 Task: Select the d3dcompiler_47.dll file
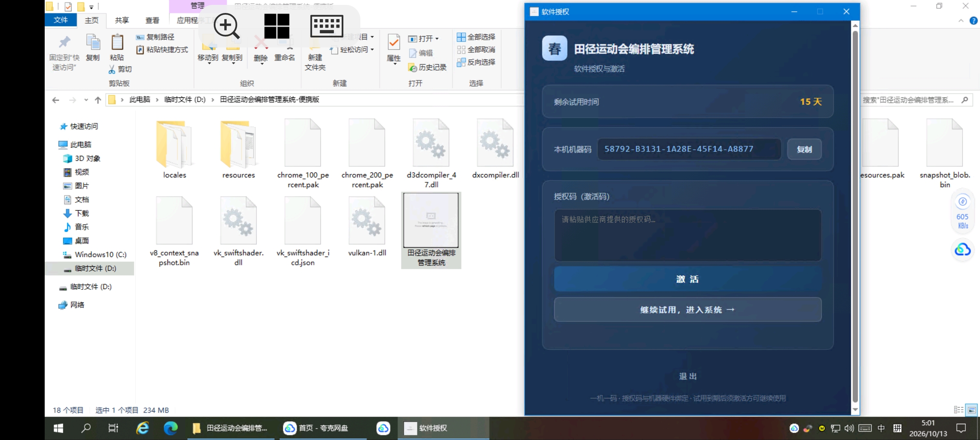click(x=431, y=153)
